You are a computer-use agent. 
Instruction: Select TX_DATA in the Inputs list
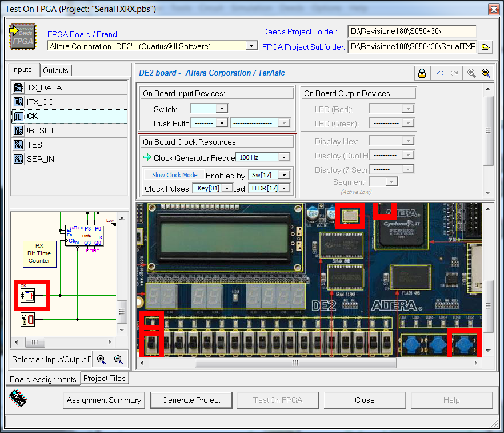70,88
